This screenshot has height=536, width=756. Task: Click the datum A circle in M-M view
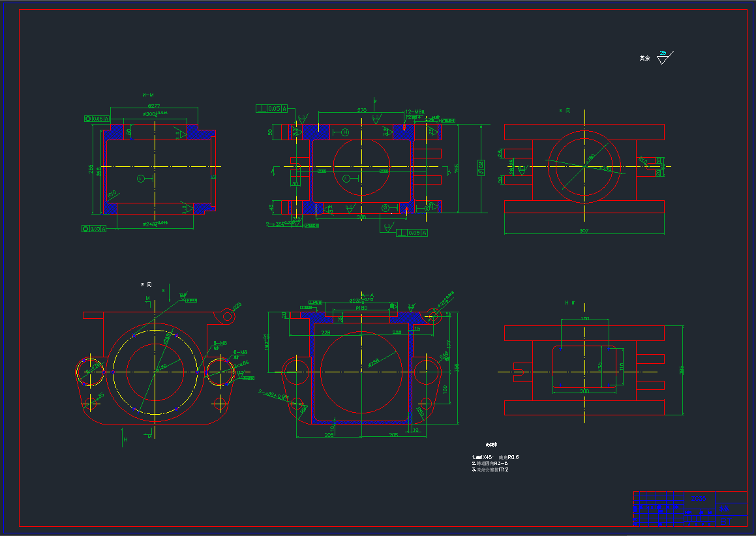(x=141, y=179)
